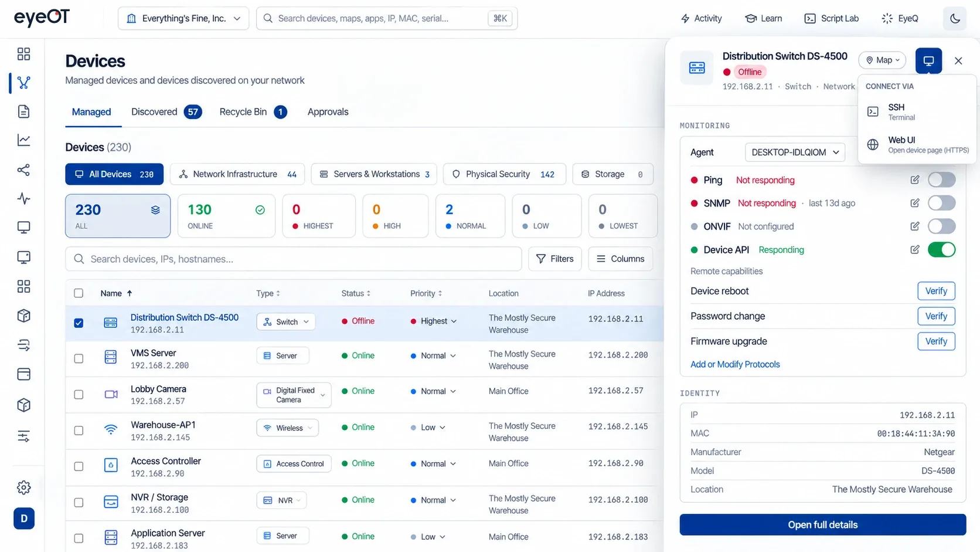
Task: Click the SSH Terminal icon
Action: pos(873,111)
